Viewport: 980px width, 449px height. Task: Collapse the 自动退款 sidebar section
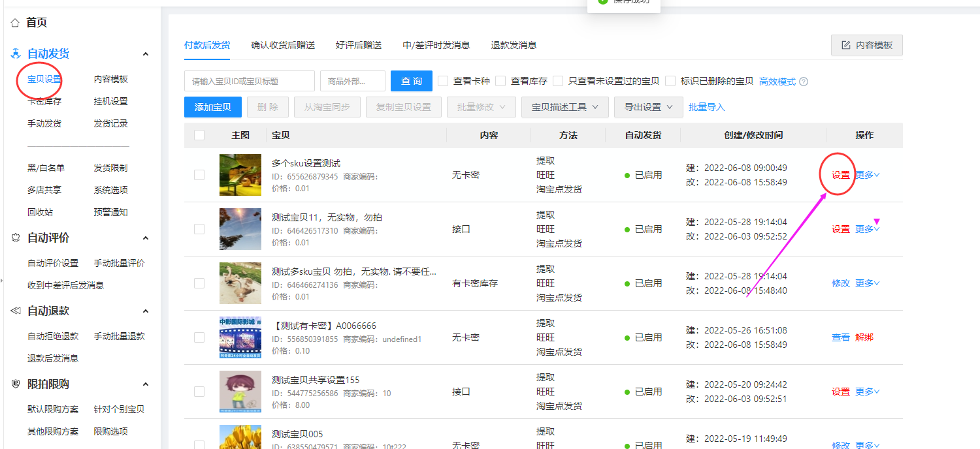(x=146, y=311)
